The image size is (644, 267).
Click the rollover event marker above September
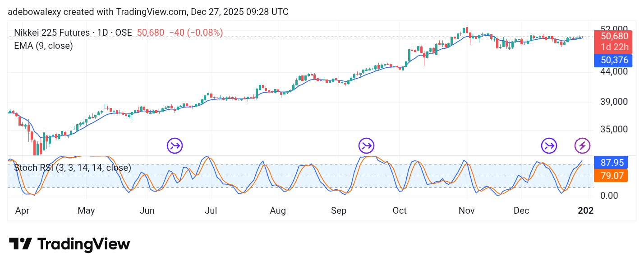pyautogui.click(x=366, y=145)
